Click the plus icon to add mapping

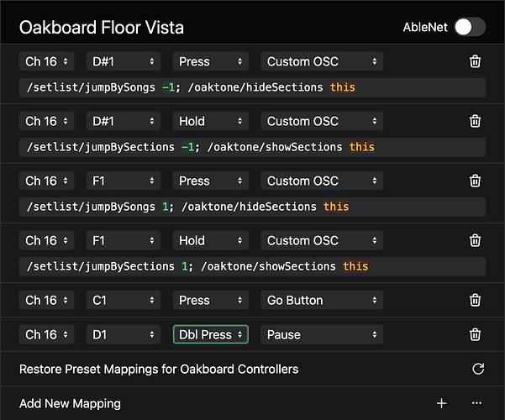pos(441,403)
